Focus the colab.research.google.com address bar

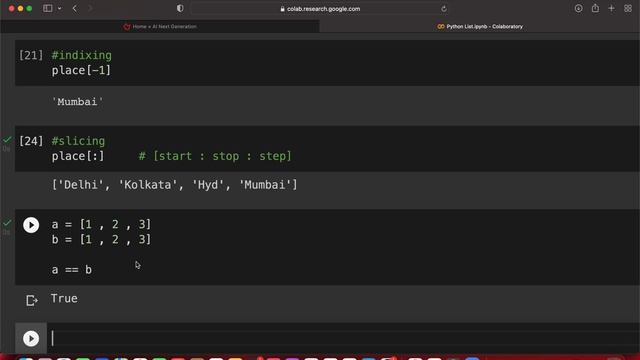tap(320, 9)
